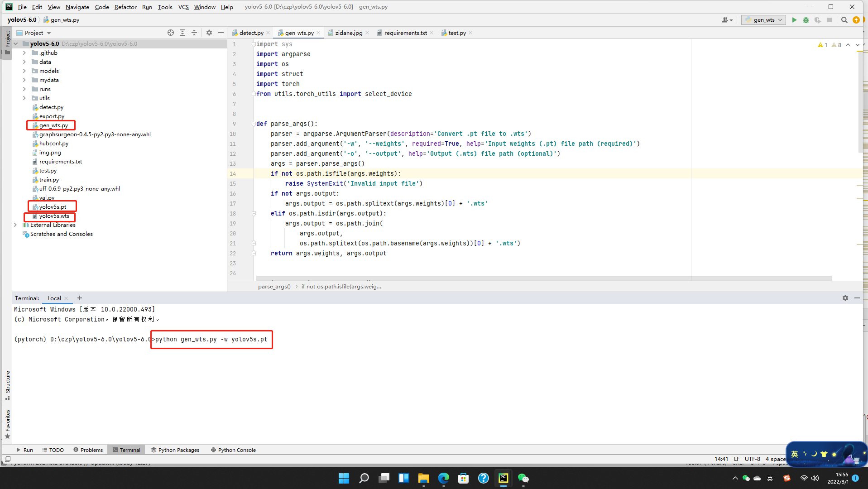Image resolution: width=868 pixels, height=489 pixels.
Task: Collapse parse_args function fold marker
Action: [254, 124]
